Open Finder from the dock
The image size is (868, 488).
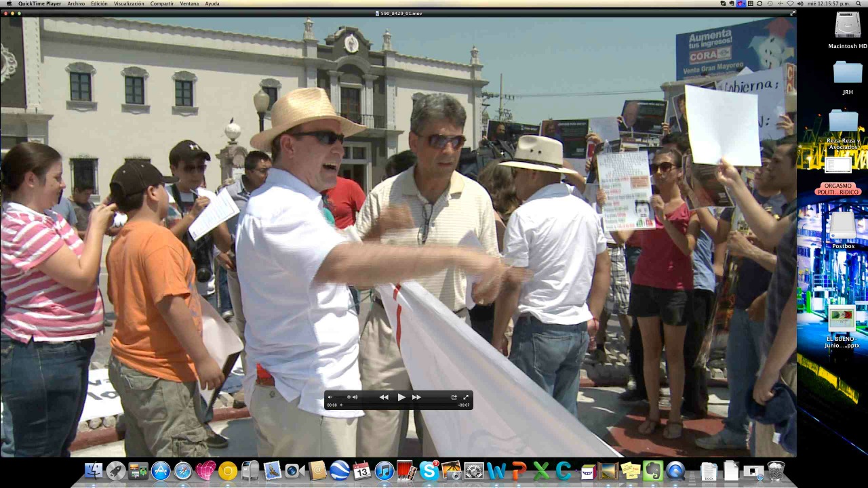coord(94,470)
